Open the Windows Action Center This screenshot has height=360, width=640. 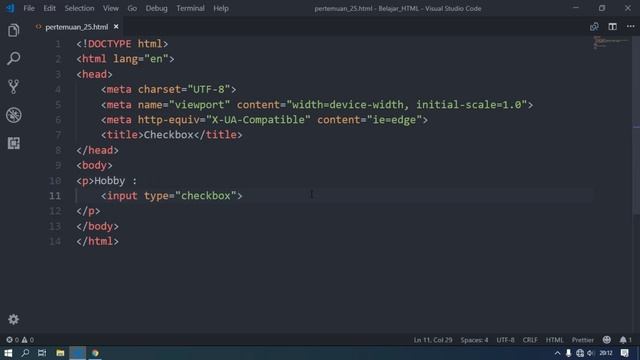[624, 353]
